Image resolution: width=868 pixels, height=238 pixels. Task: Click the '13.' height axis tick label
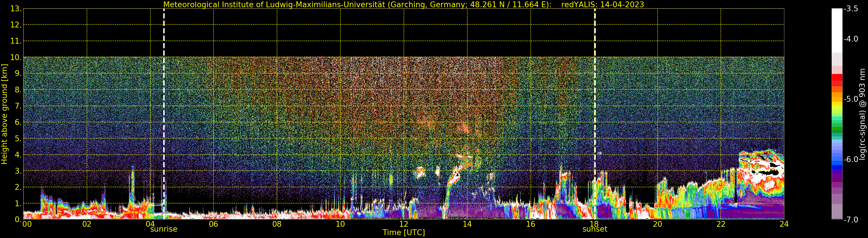(16, 9)
